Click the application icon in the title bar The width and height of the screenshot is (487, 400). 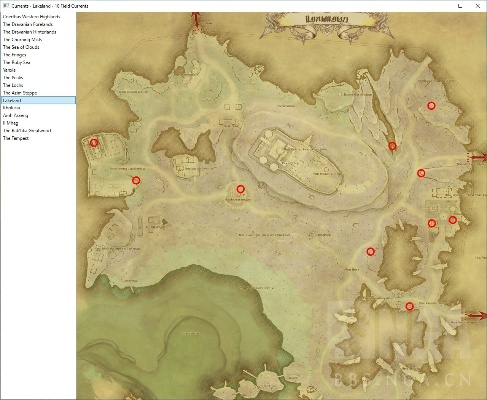5,6
